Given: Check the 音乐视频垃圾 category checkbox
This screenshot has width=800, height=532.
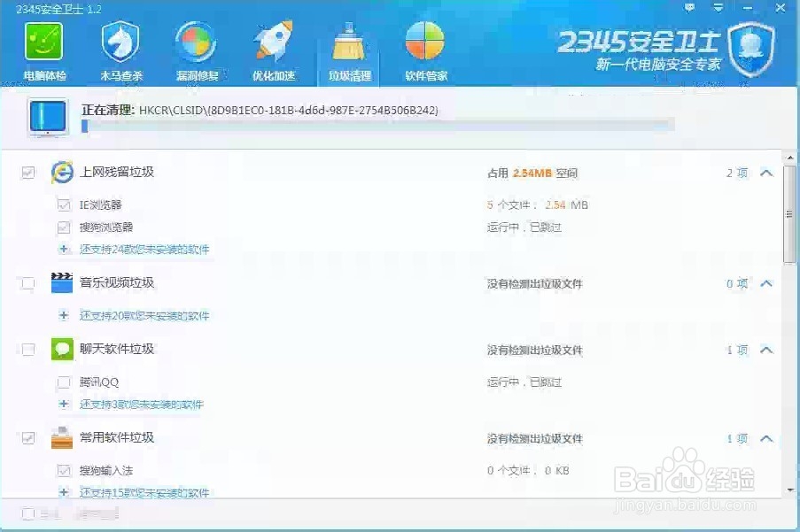Looking at the screenshot, I should pos(28,283).
